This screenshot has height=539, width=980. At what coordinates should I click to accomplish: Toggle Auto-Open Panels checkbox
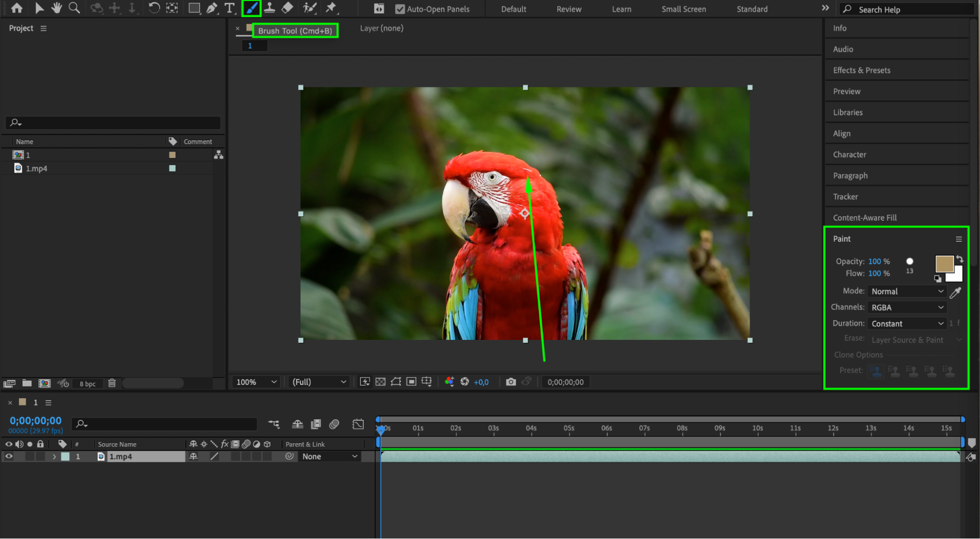point(400,9)
